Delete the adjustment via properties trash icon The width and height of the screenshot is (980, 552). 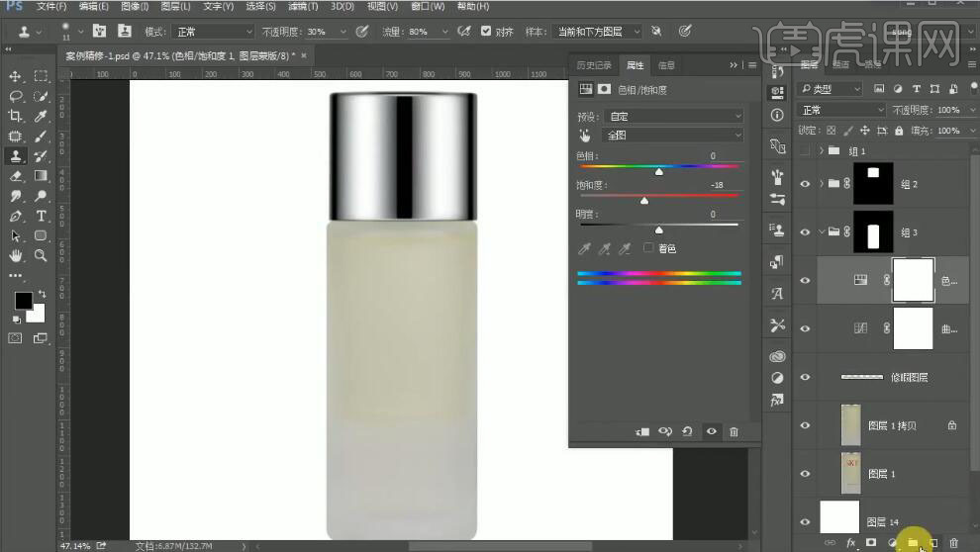[734, 431]
